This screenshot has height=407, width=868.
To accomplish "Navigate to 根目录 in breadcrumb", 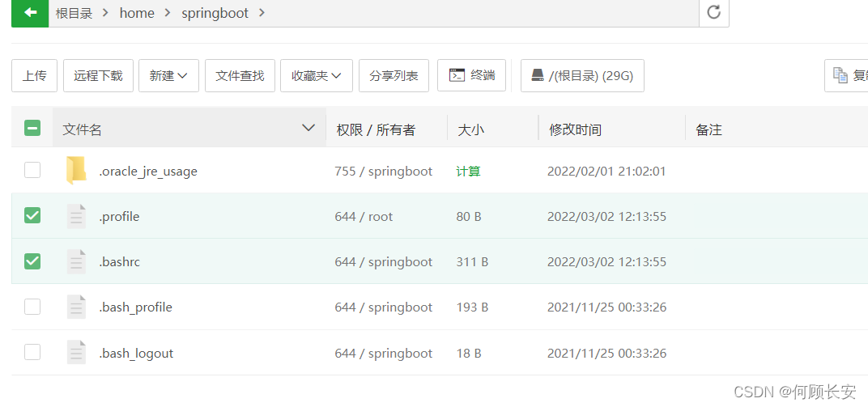I will click(74, 13).
